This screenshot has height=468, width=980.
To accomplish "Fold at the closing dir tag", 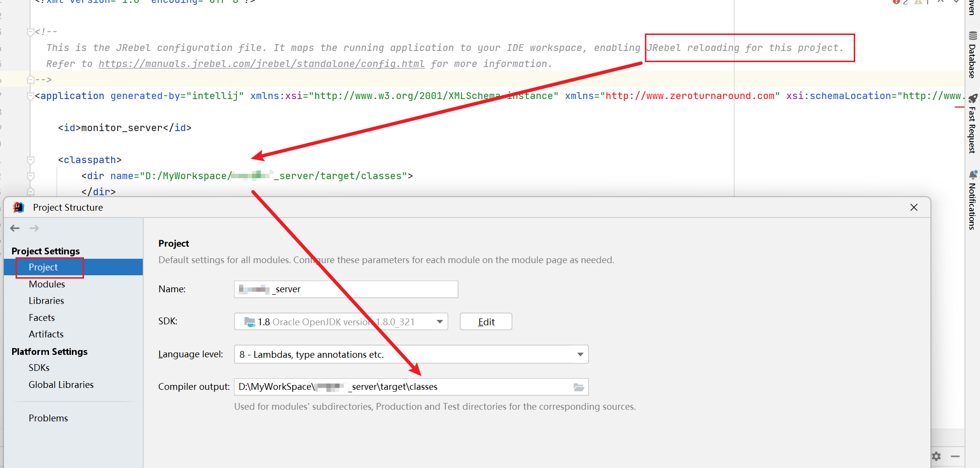I will tap(31, 192).
